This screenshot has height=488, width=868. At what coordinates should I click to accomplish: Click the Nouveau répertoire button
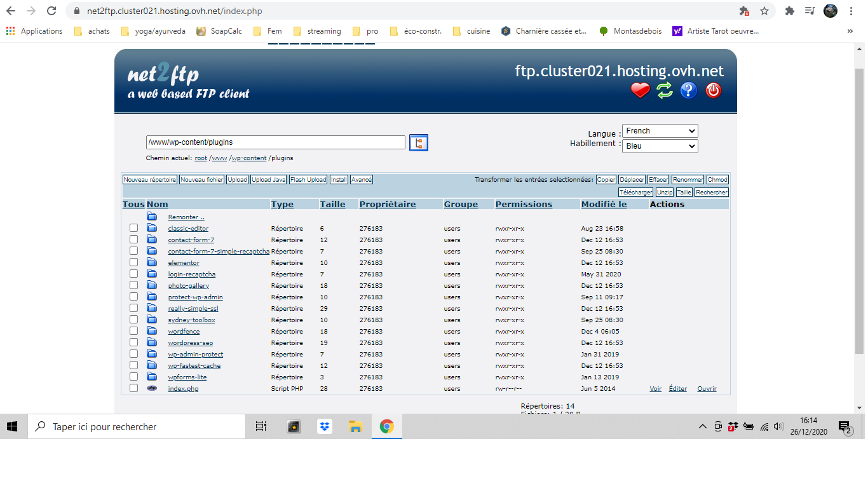point(150,180)
